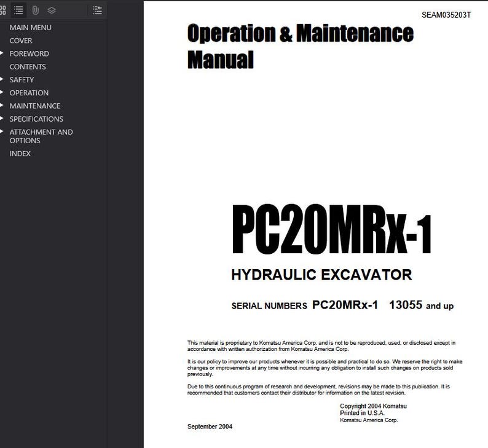Screen dimensions: 488x448
Task: Click 'This material is proprietary' paragraph
Action: point(321,346)
